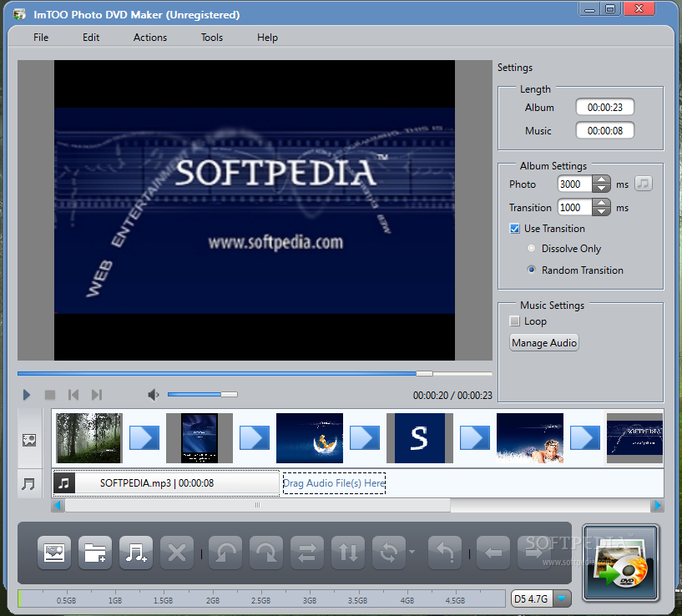
Task: Select the S logo photo thumbnail
Action: point(420,437)
